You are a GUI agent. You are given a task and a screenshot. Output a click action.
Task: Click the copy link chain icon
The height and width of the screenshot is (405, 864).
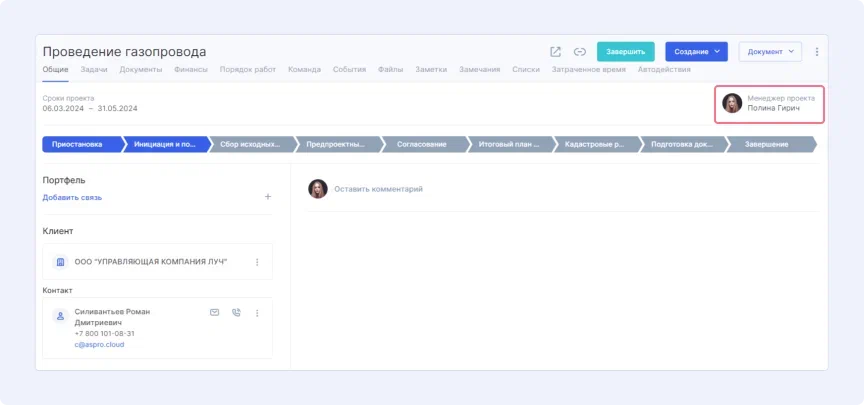click(579, 52)
